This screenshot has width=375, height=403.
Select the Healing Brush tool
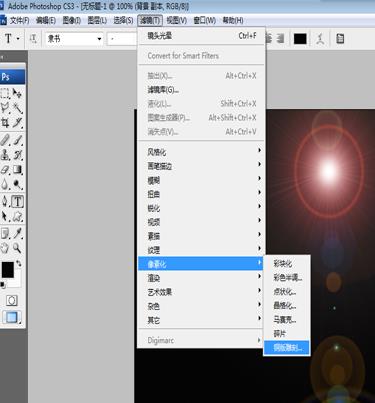click(x=5, y=139)
